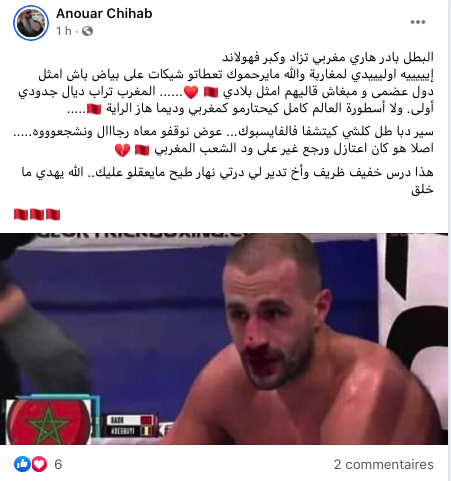Click the blue like reaction icon
451x481 pixels.
tap(22, 464)
